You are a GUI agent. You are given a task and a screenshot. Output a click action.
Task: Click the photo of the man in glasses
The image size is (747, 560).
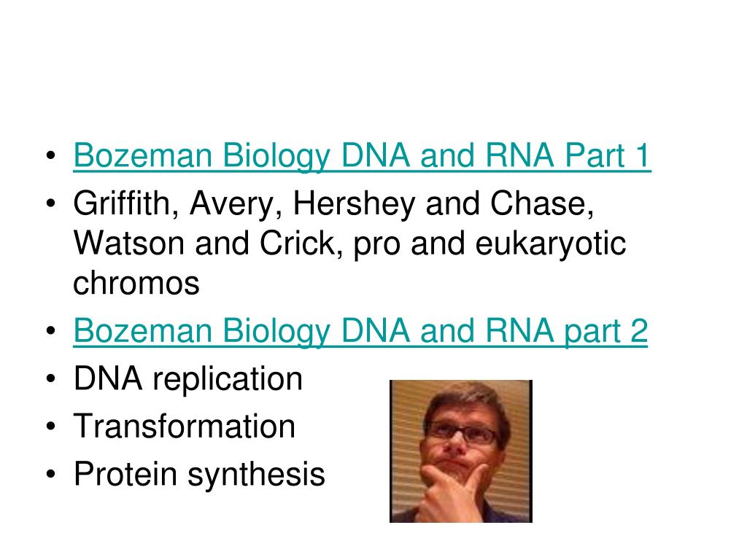461,451
